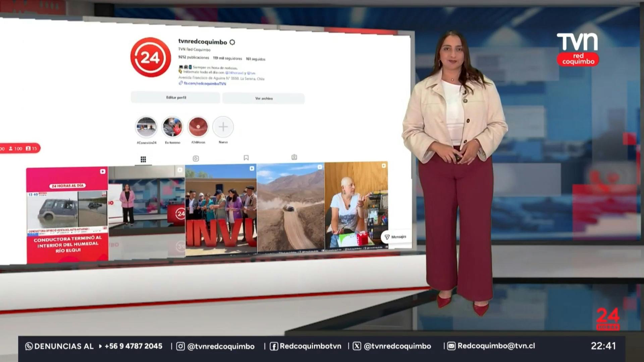The image size is (644, 362).
Task: Click the Redcoquimbotvn Facebook handle
Action: 311,346
